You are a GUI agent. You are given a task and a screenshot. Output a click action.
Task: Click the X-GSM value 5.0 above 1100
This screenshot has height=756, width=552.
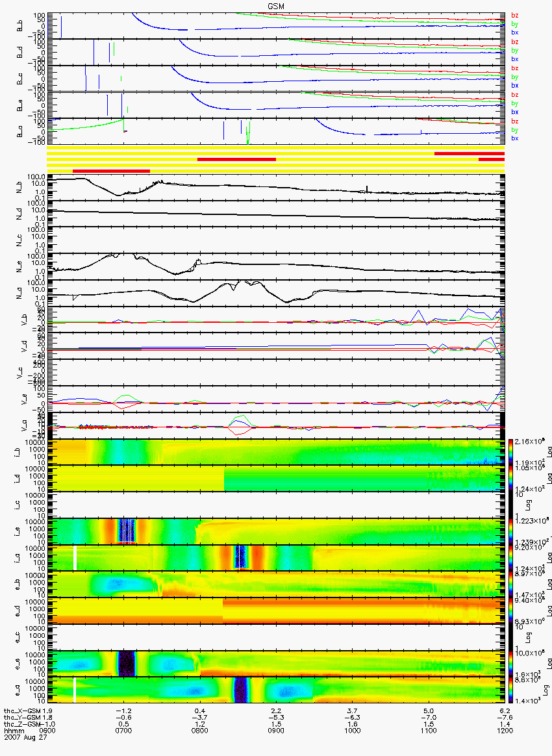[429, 711]
